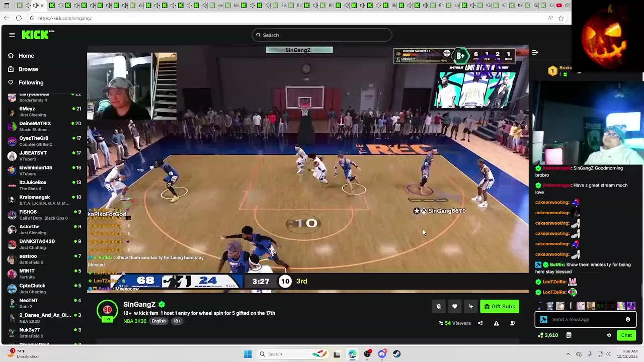Select DANKSTA0420 in followed channels list
The image size is (644, 362).
pyautogui.click(x=44, y=244)
